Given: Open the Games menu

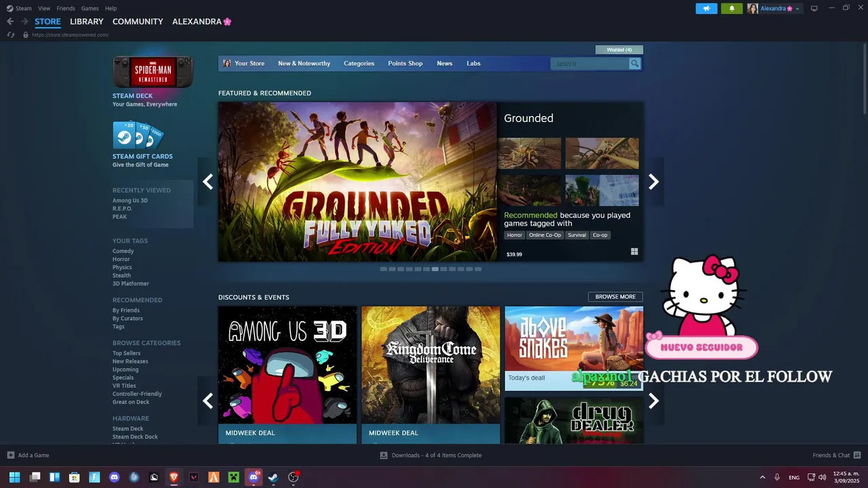Looking at the screenshot, I should (90, 8).
